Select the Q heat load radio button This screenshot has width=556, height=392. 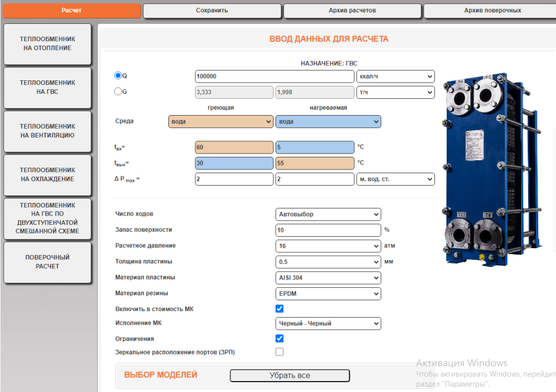pos(118,76)
